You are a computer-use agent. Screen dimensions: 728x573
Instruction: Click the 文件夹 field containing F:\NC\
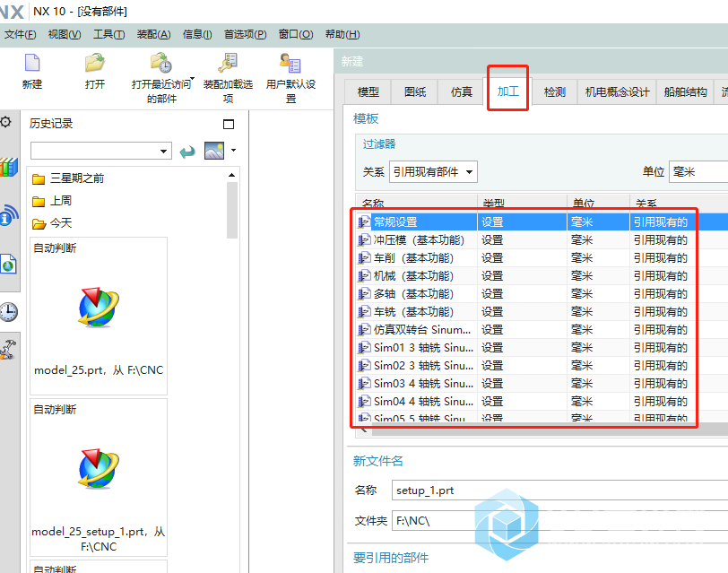tap(559, 520)
